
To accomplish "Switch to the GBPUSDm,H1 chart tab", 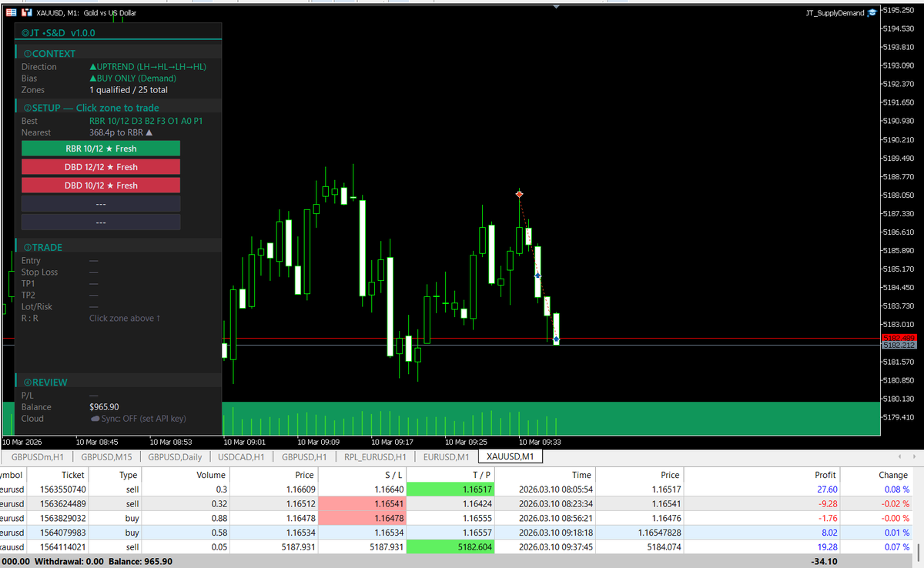I will 37,456.
